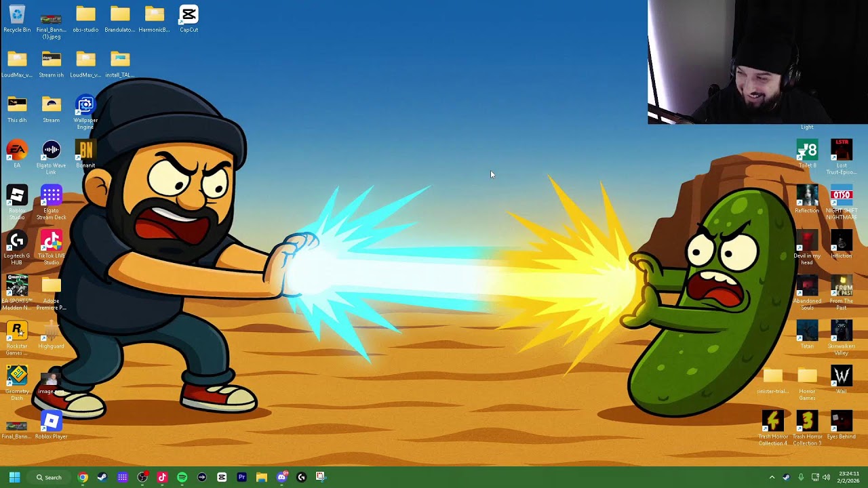Launch Logitech G HUB shortcut
The height and width of the screenshot is (488, 868).
click(x=17, y=248)
